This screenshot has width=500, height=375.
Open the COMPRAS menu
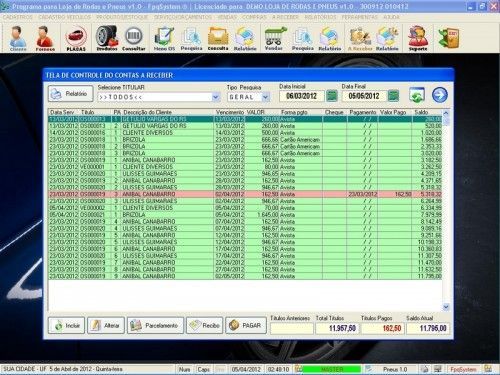click(x=254, y=17)
